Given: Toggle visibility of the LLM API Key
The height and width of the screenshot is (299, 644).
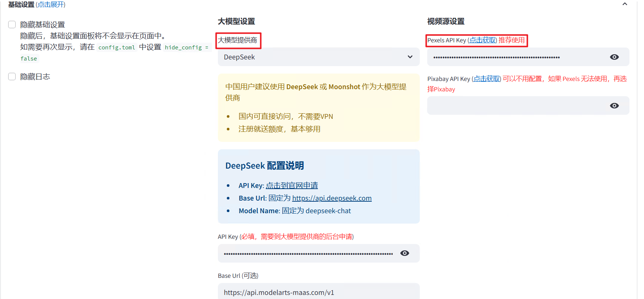Looking at the screenshot, I should (x=405, y=253).
